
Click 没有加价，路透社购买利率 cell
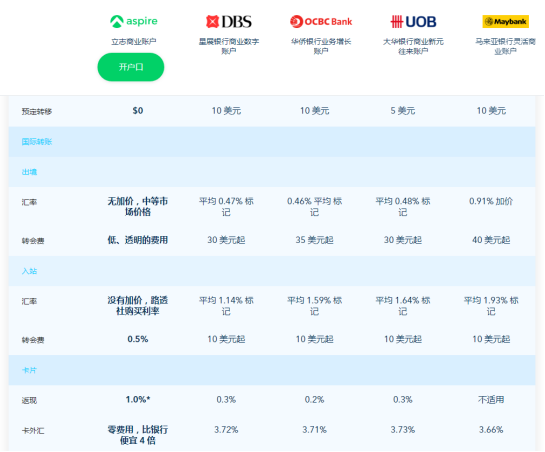[138, 305]
